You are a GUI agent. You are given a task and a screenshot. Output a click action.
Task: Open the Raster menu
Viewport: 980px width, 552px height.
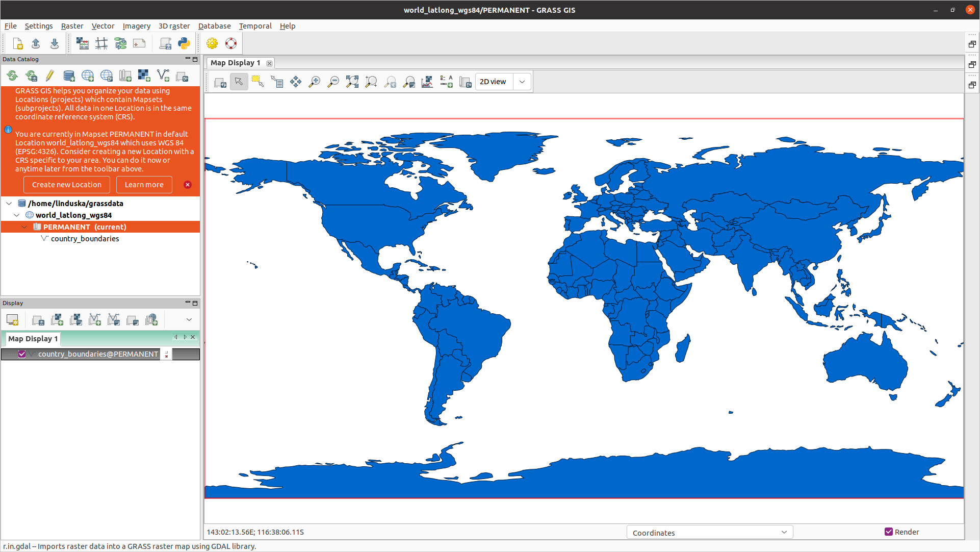[72, 26]
